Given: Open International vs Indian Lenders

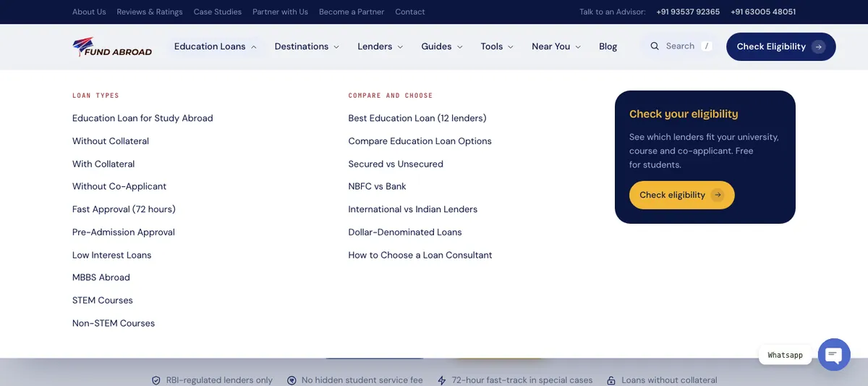Looking at the screenshot, I should (413, 209).
